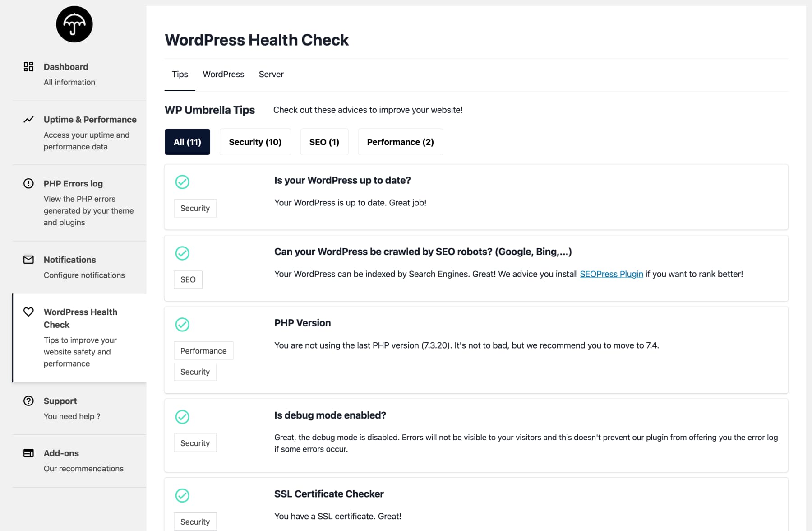Click the SSL Certificate Checker check icon
The height and width of the screenshot is (531, 812).
182,496
